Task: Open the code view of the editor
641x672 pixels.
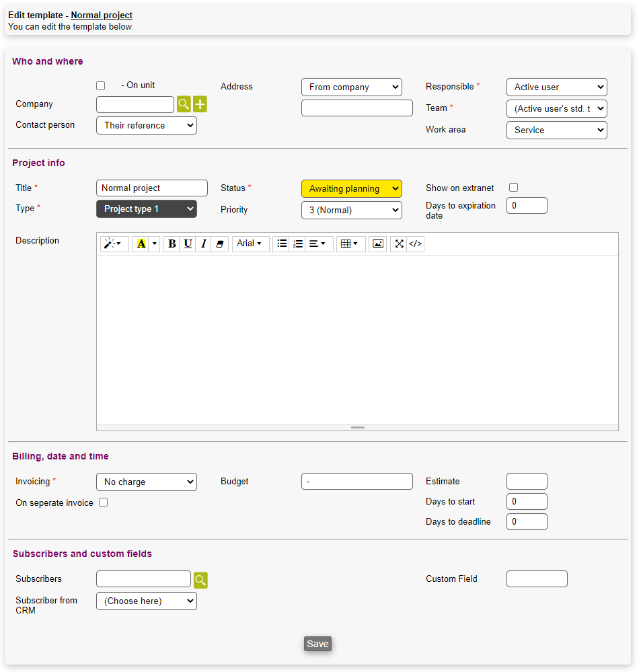Action: [416, 244]
